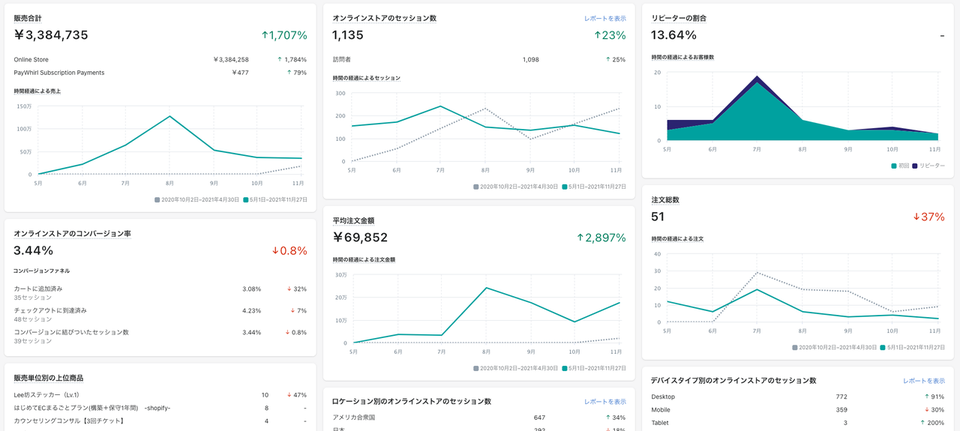Select the 1,098 visitors value
960x431 pixels.
(x=530, y=60)
